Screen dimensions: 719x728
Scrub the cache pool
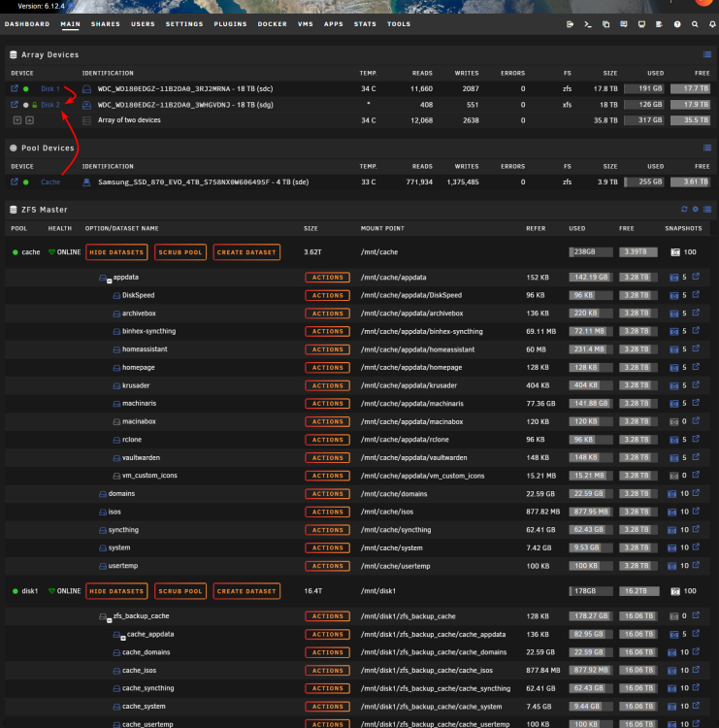180,252
